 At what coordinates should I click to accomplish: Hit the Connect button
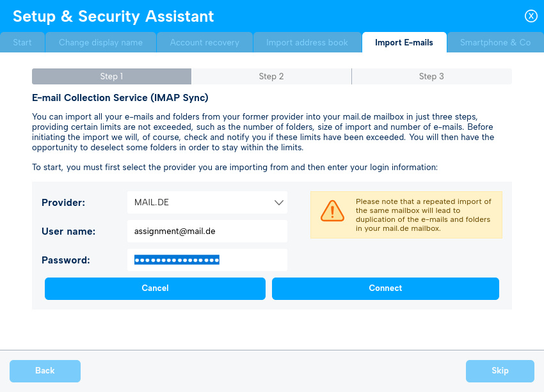point(385,288)
